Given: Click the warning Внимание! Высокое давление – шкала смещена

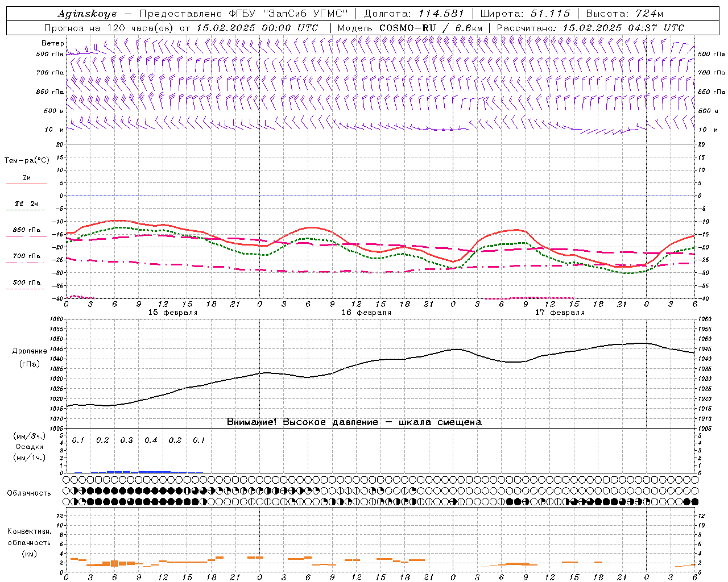Looking at the screenshot, I should pos(354,422).
